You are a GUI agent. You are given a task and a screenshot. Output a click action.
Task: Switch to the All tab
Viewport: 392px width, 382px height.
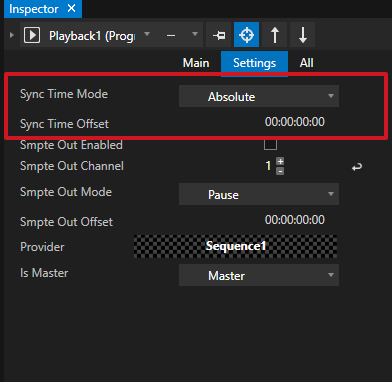(x=306, y=63)
